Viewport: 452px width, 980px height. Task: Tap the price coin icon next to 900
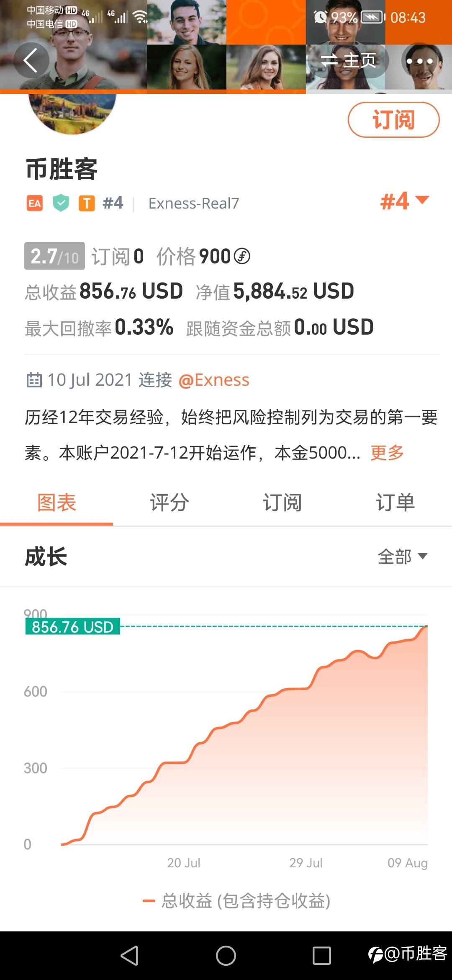242,256
